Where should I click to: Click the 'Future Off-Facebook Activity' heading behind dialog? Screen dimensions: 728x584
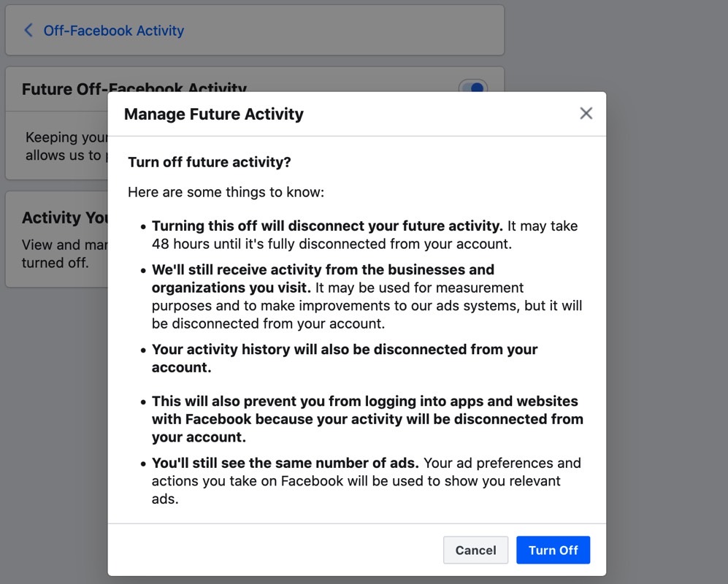pyautogui.click(x=134, y=88)
